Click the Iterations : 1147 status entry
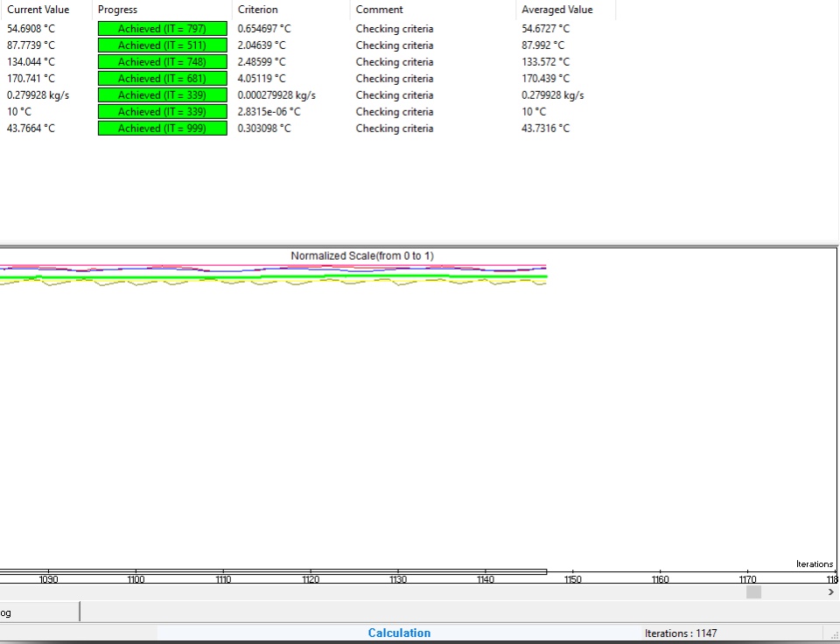The image size is (840, 644). 681,633
